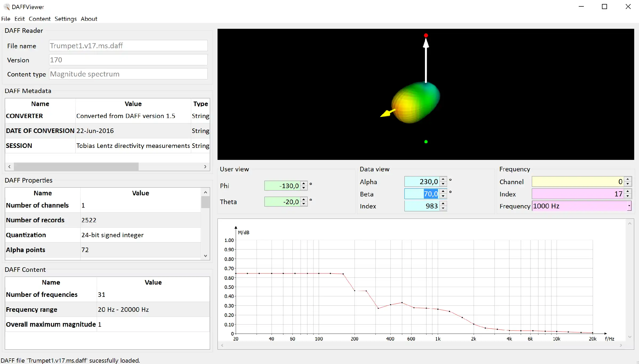This screenshot has height=364, width=639.
Task: Increase the Phi angle with up arrow
Action: [304, 183]
